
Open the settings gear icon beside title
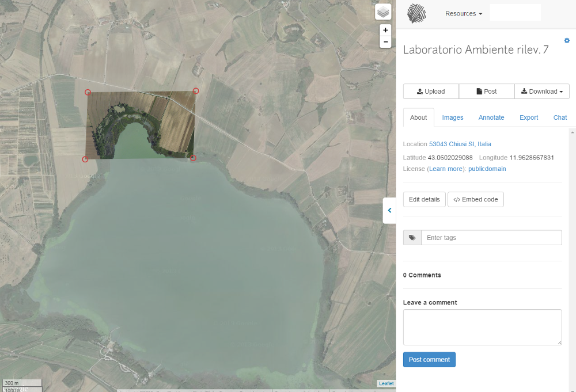(x=567, y=40)
